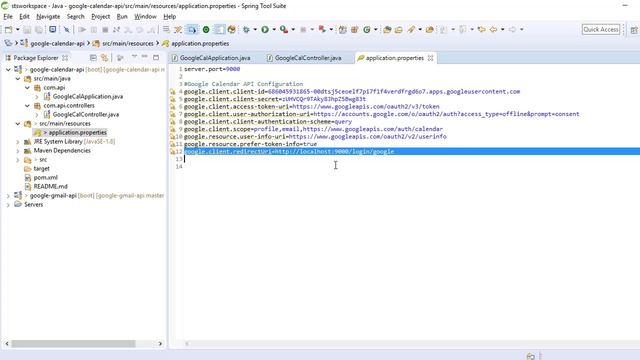The image size is (640, 360).
Task: Close the application.properties editor tab
Action: tap(431, 58)
